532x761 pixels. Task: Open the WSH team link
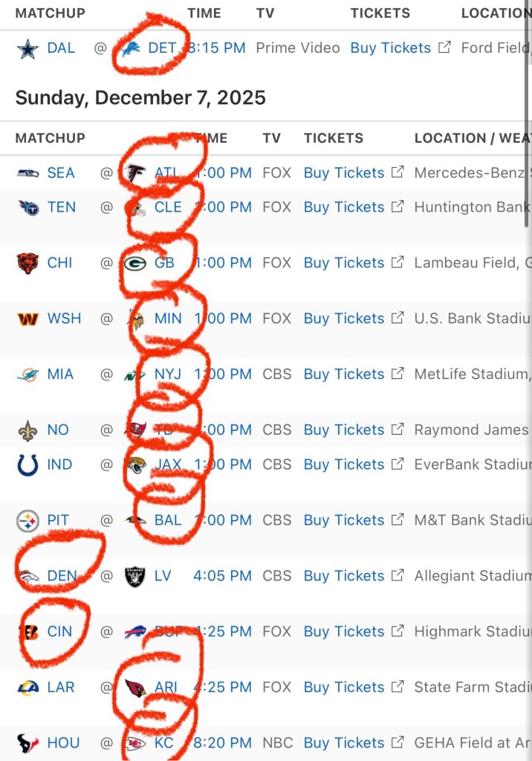pyautogui.click(x=64, y=319)
